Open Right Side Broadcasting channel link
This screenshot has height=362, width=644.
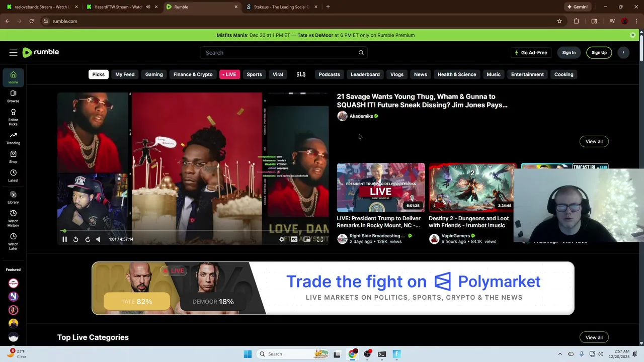[377, 236]
